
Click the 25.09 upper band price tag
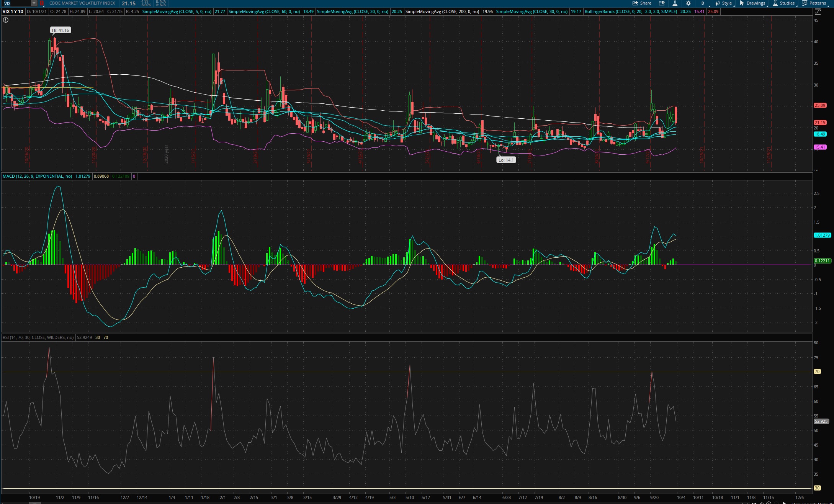click(820, 105)
